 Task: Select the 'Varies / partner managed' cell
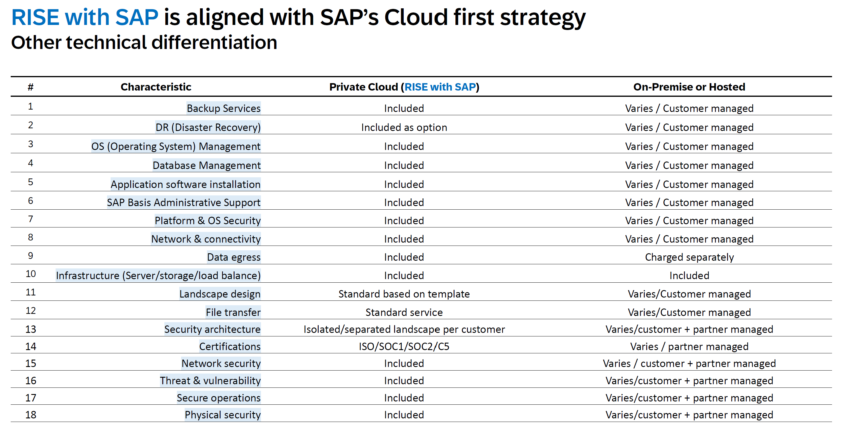[x=689, y=347]
